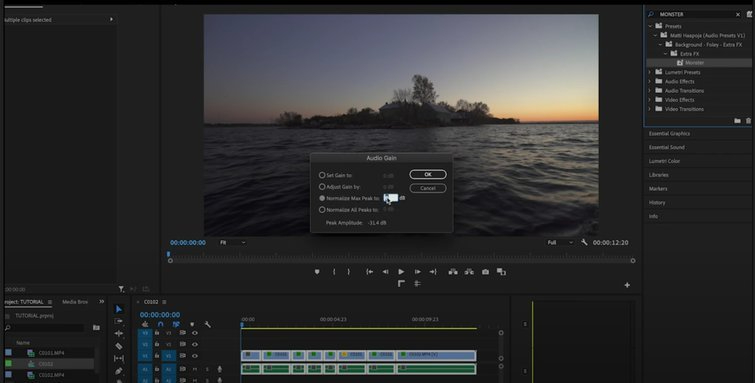Collapse the Presets folder
Image resolution: width=755 pixels, height=383 pixels.
pos(650,26)
